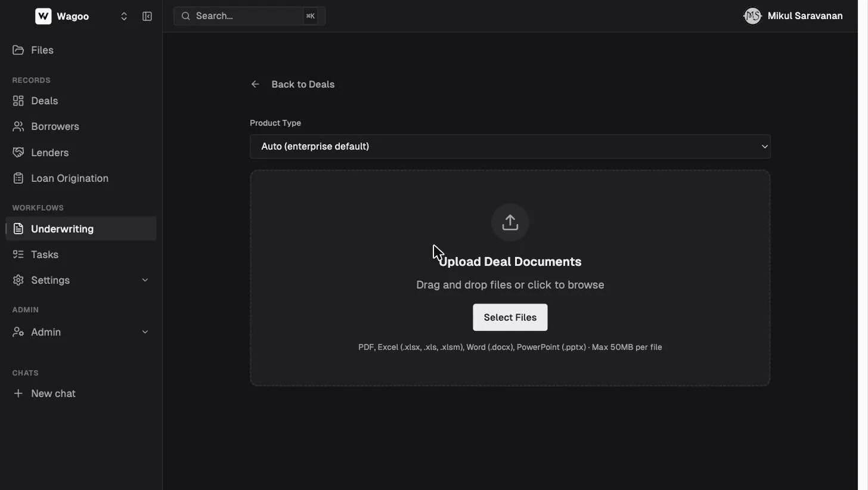Viewport: 868px width, 490px height.
Task: Click the search magnifier icon
Action: click(x=185, y=16)
